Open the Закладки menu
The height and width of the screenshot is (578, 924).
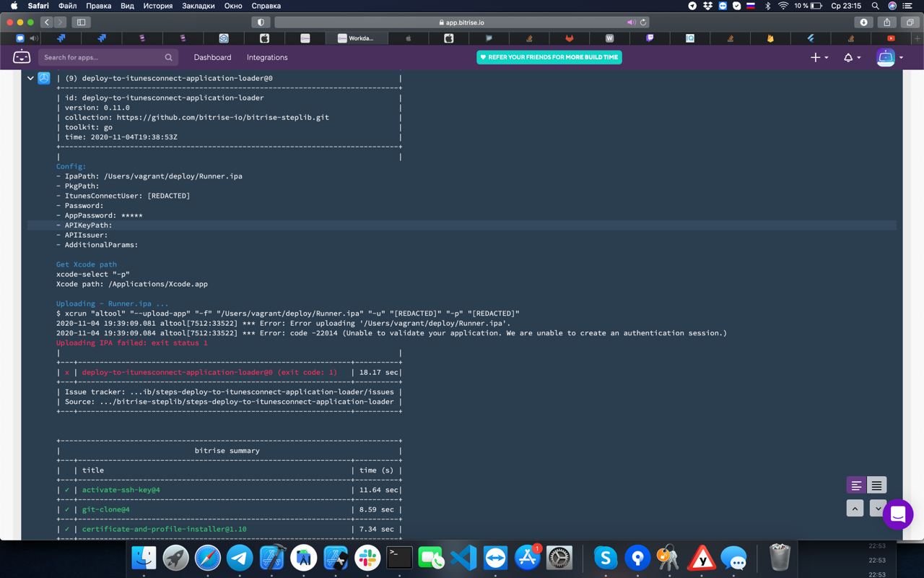(x=199, y=6)
